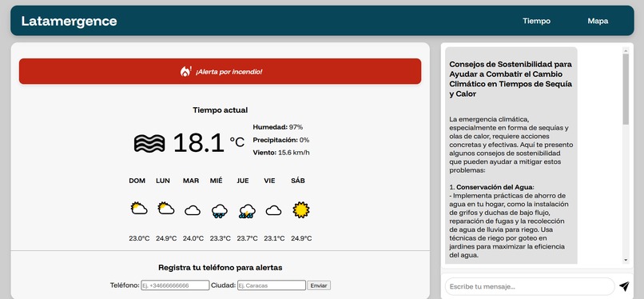Select Saturday sunny forecast icon

click(x=301, y=210)
